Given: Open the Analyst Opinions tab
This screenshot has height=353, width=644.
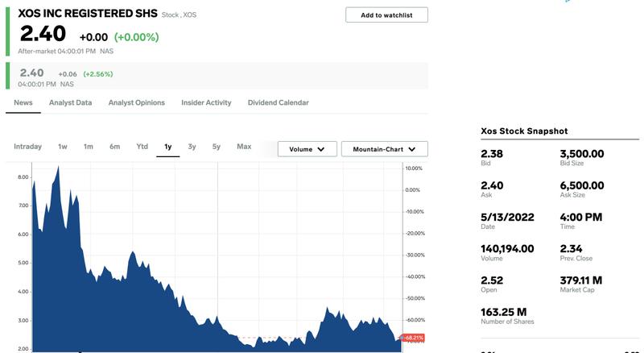Looking at the screenshot, I should click(x=136, y=103).
